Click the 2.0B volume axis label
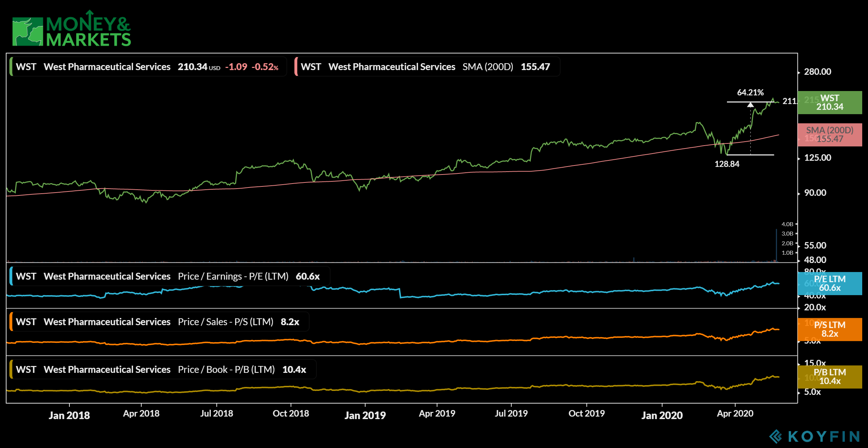The width and height of the screenshot is (868, 448). [787, 244]
